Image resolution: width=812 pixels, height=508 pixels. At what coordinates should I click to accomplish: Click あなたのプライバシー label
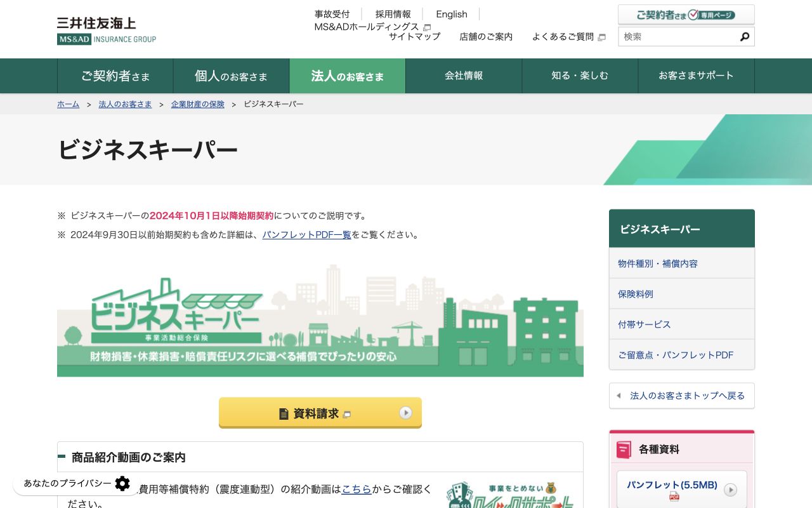pos(67,483)
